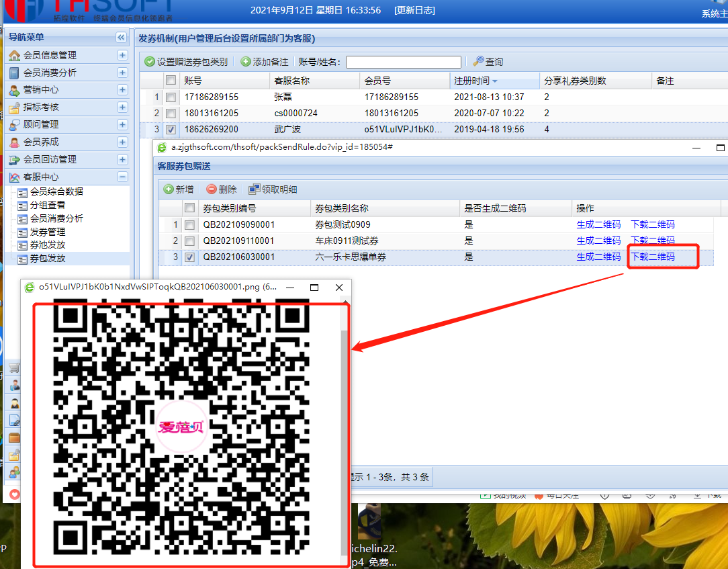Click the QR code image
Screen dimensions: 728x569
181,427
